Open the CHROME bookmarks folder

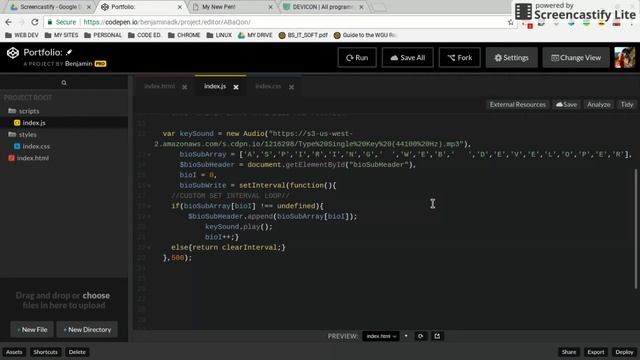click(184, 35)
